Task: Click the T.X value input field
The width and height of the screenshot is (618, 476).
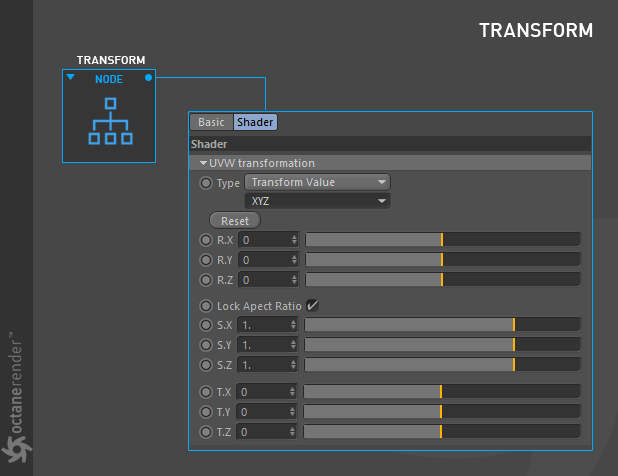Action: pos(266,392)
